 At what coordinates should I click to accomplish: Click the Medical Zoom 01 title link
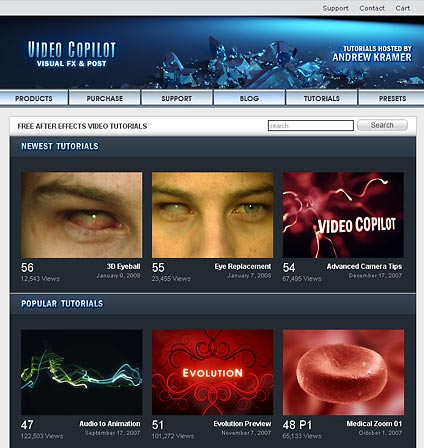374,424
